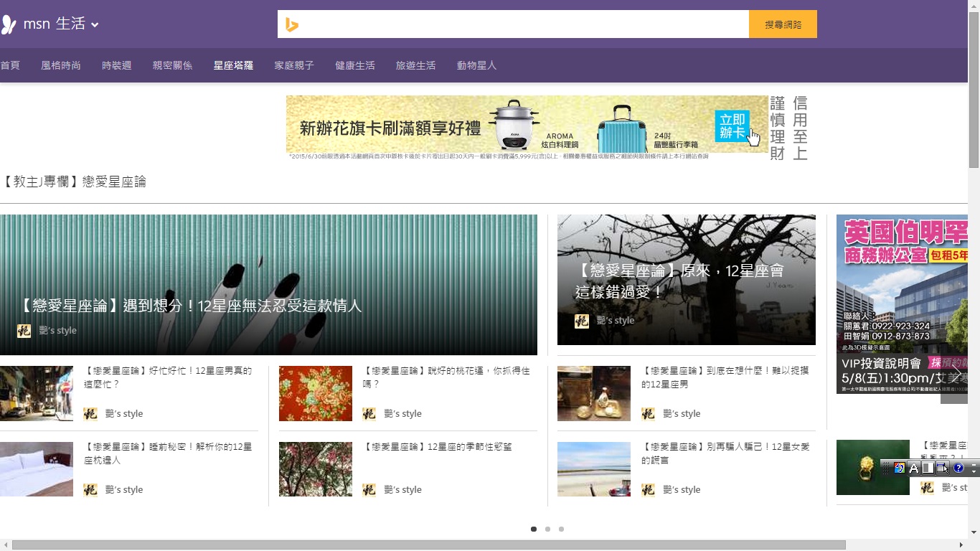Click the blue help question mark icon
Image resolution: width=980 pixels, height=551 pixels.
pyautogui.click(x=958, y=468)
